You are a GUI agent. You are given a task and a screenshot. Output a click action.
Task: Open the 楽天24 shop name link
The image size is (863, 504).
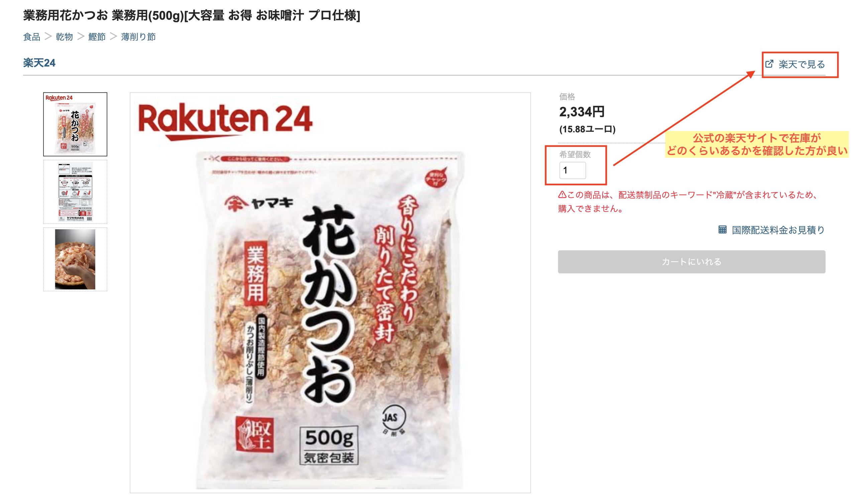click(39, 62)
